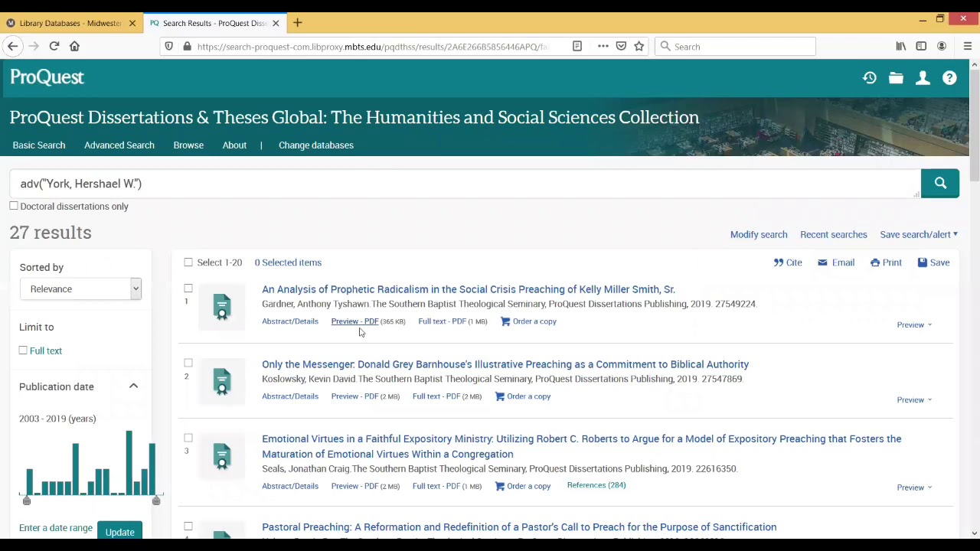Click browser URL address bar
980x551 pixels.
click(x=371, y=47)
